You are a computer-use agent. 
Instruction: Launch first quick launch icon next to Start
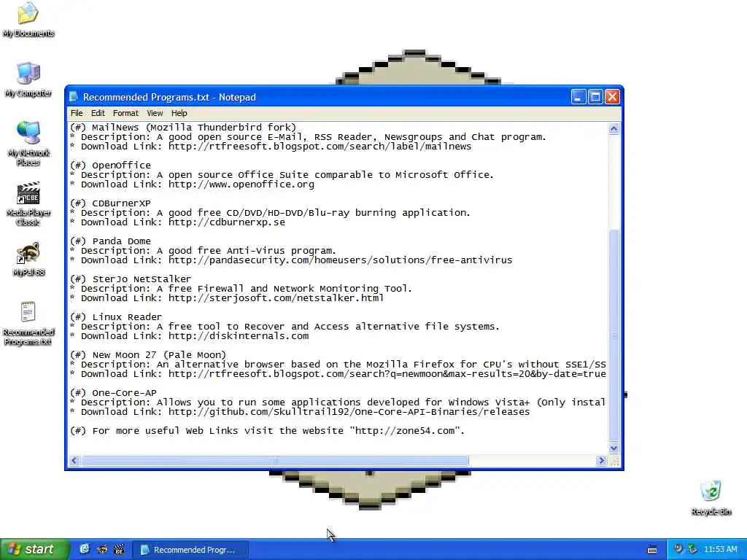(85, 549)
